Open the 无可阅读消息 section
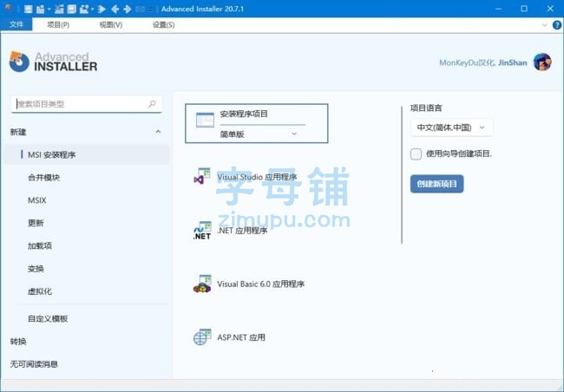 coord(34,364)
